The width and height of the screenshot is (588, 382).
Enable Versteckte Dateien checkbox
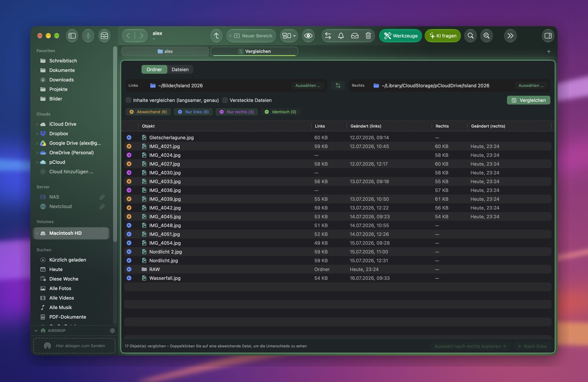click(225, 100)
